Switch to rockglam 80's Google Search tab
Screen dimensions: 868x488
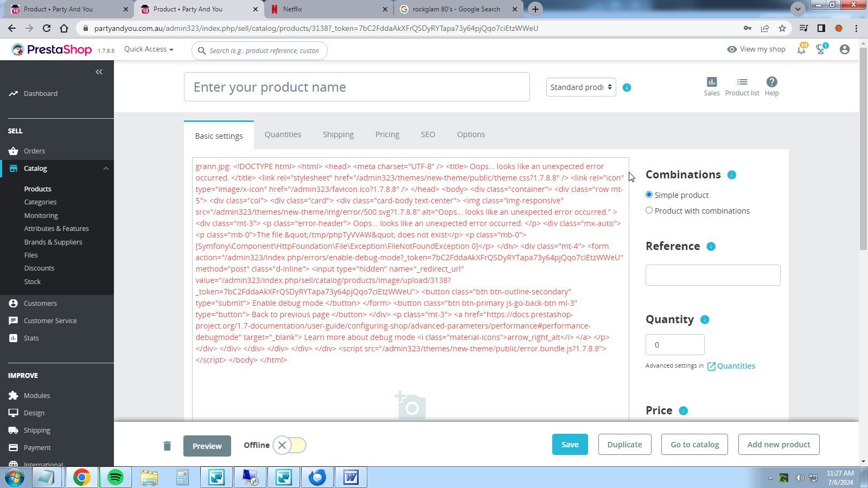(x=458, y=9)
